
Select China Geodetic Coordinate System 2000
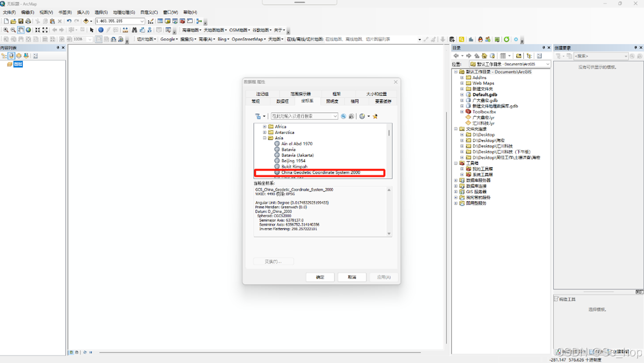pyautogui.click(x=320, y=173)
